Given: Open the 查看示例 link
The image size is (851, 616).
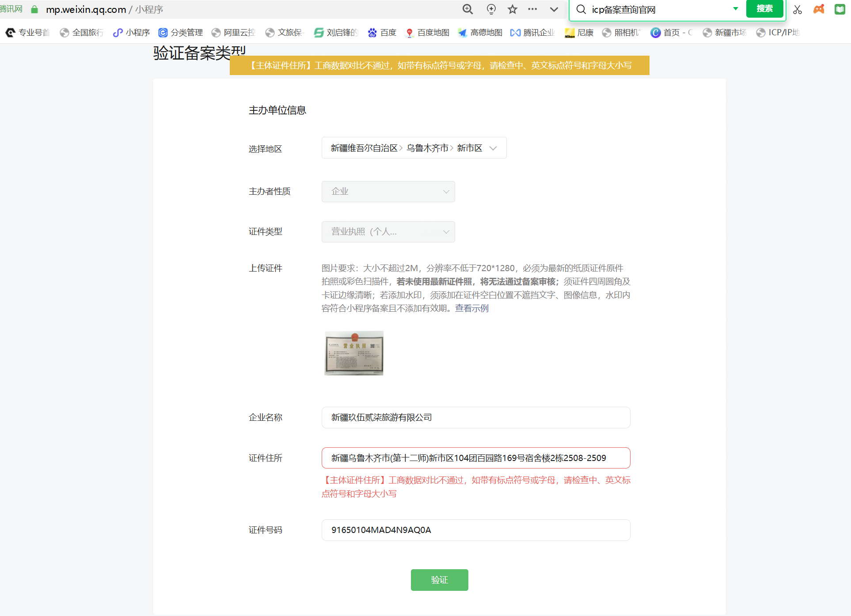Looking at the screenshot, I should coord(471,308).
